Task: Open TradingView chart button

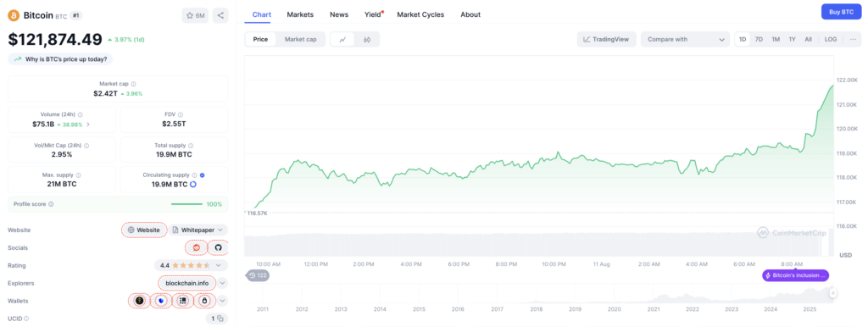Action: (607, 39)
